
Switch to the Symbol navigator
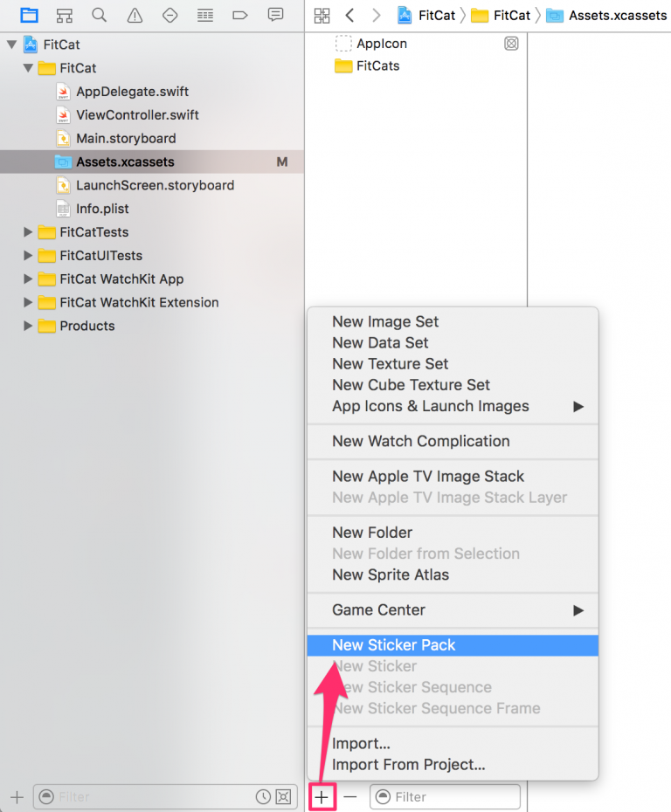(64, 15)
